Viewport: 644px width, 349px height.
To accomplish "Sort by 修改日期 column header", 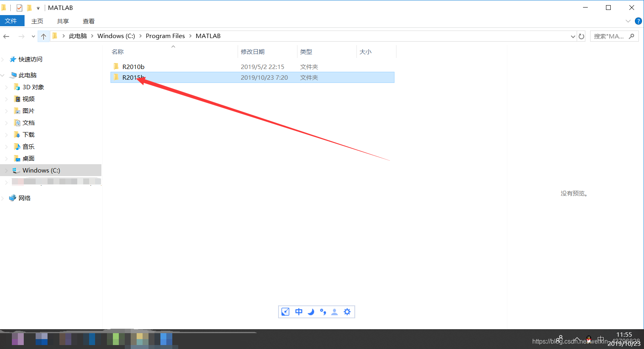I will pos(253,52).
